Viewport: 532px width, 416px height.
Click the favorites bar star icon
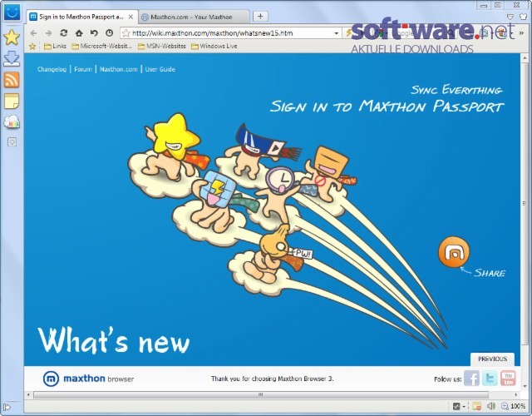click(x=32, y=47)
